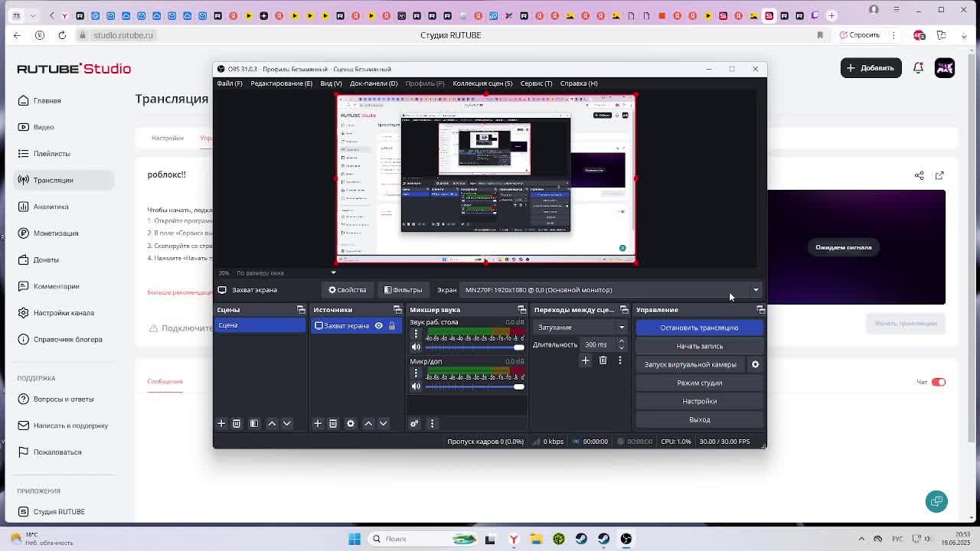980x551 pixels.
Task: Toggle the Чат switch on RUTUBE page
Action: pos(938,382)
